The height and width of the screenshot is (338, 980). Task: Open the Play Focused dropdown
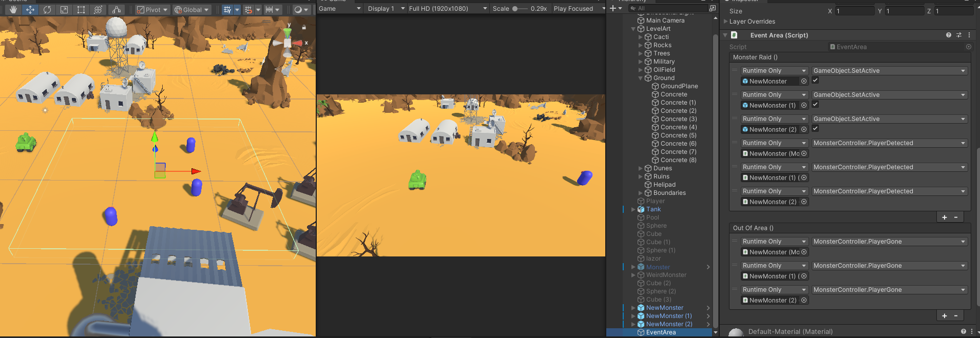tap(579, 8)
